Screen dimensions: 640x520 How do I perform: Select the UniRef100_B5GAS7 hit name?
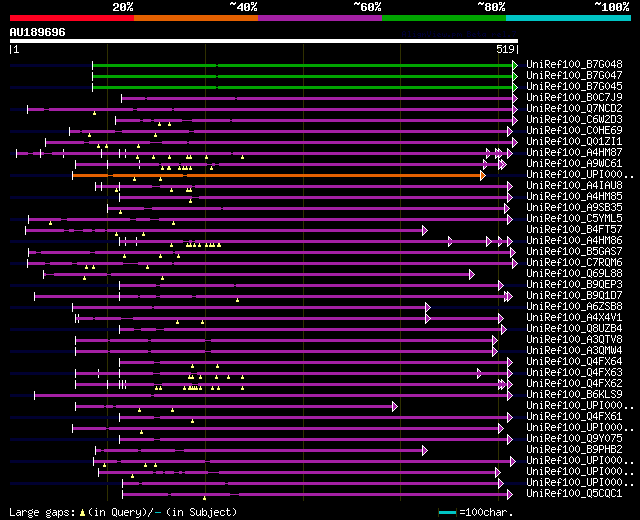tap(574, 252)
